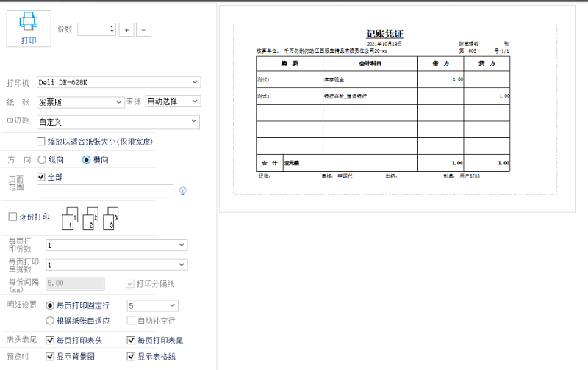
Task: Click the collate pages illustration icon
Action: pyautogui.click(x=93, y=217)
